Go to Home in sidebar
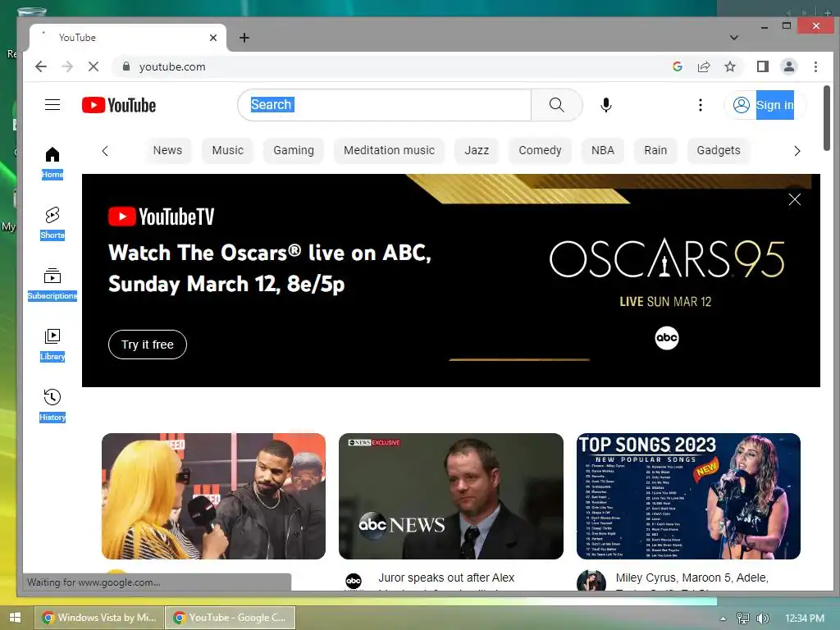 click(x=52, y=163)
